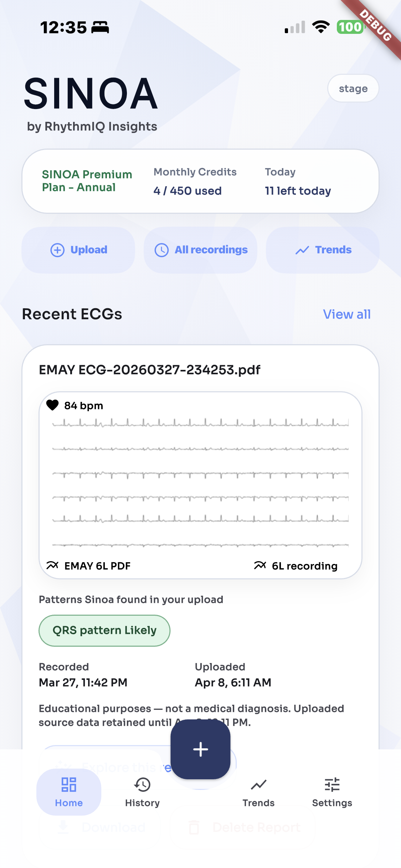Open the All recordings shortcut button
Screen dimensions: 401x868
pos(200,250)
